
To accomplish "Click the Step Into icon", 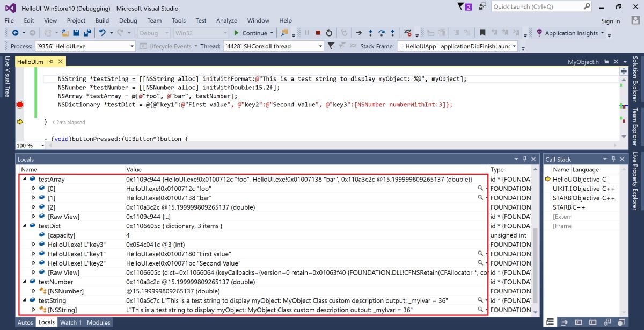I will [x=371, y=33].
